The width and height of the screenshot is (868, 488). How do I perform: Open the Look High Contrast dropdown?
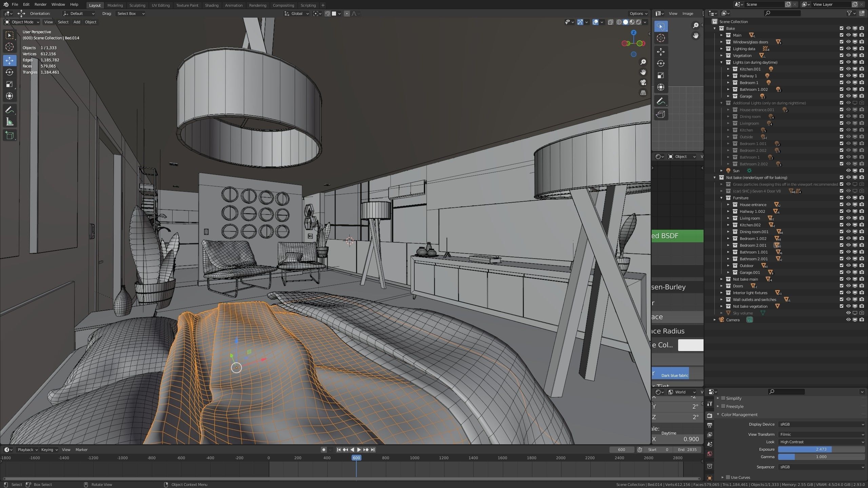click(x=822, y=442)
